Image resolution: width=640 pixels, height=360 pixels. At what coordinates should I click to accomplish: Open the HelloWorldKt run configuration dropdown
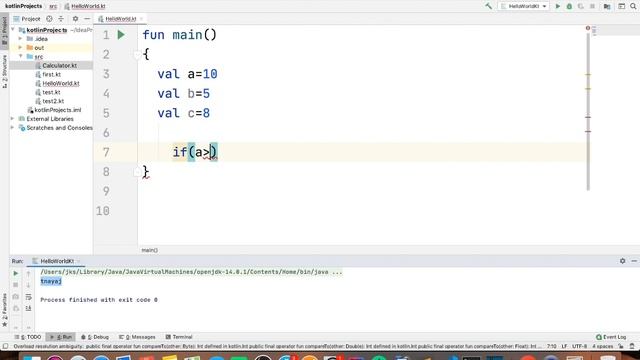pyautogui.click(x=524, y=6)
